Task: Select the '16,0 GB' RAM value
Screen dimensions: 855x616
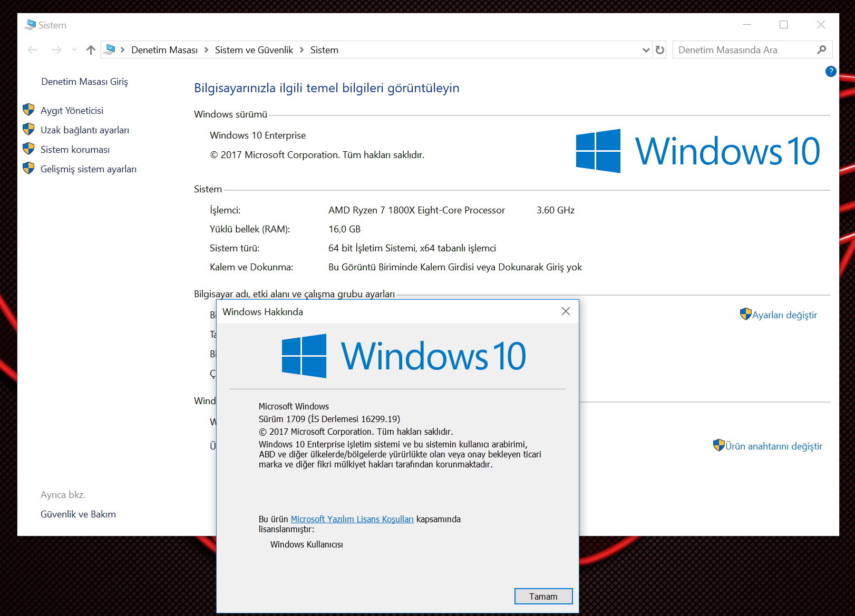Action: (344, 229)
